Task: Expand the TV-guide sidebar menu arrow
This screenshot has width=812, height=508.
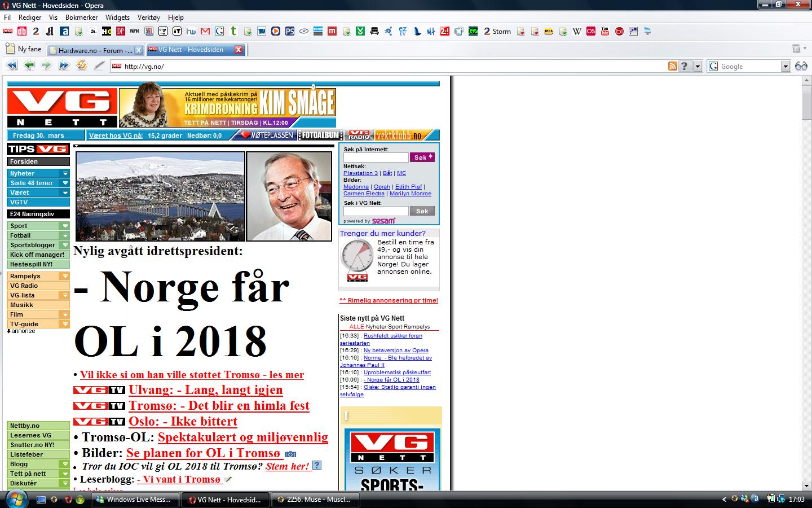Action: pyautogui.click(x=65, y=324)
